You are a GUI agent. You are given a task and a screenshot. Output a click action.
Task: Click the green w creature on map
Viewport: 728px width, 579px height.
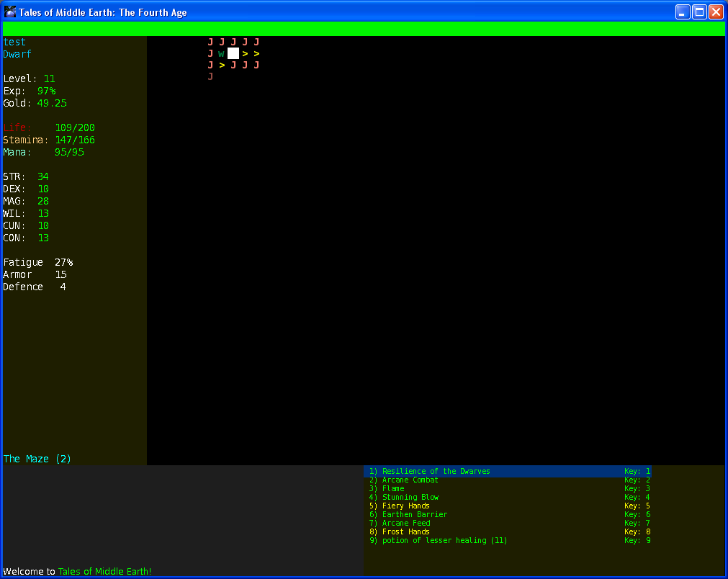tap(222, 54)
